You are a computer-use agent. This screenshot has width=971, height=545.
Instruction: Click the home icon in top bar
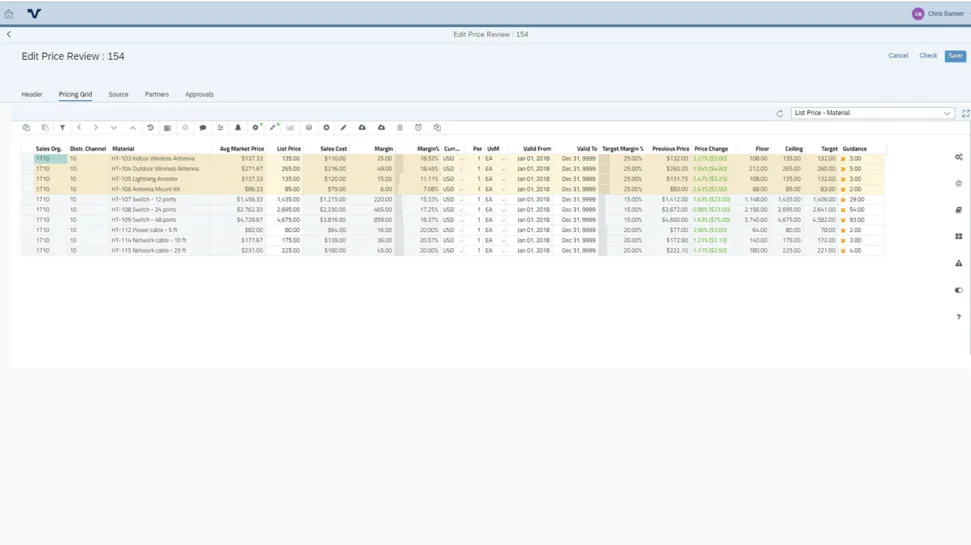[x=9, y=14]
